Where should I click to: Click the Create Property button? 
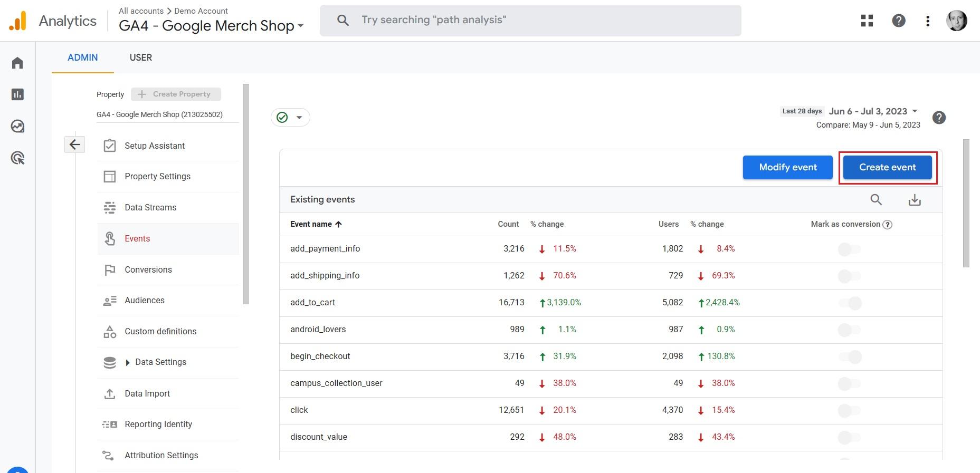click(x=176, y=94)
